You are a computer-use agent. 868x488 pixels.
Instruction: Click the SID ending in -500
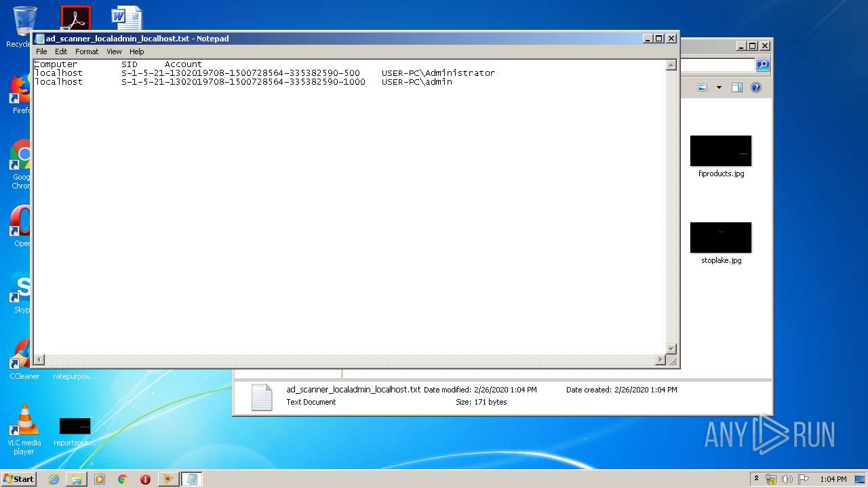click(x=241, y=73)
